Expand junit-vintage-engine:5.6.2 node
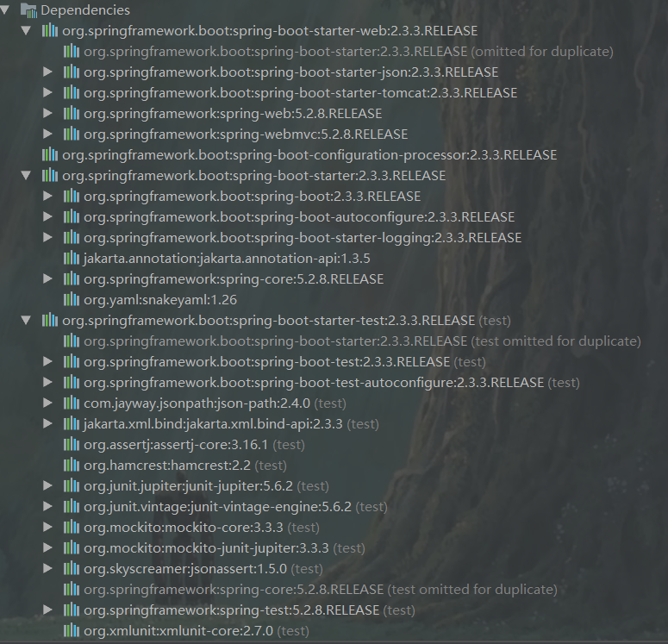The width and height of the screenshot is (668, 644). pos(47,506)
